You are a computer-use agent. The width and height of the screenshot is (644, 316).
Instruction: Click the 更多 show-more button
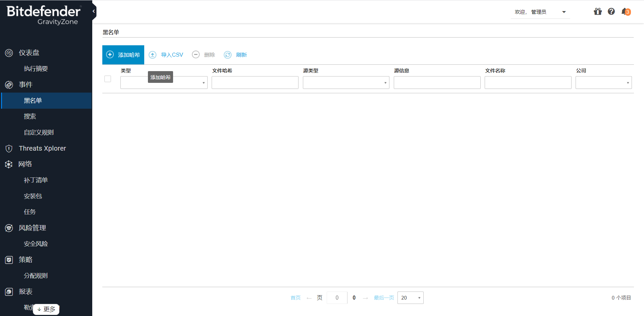pos(46,309)
